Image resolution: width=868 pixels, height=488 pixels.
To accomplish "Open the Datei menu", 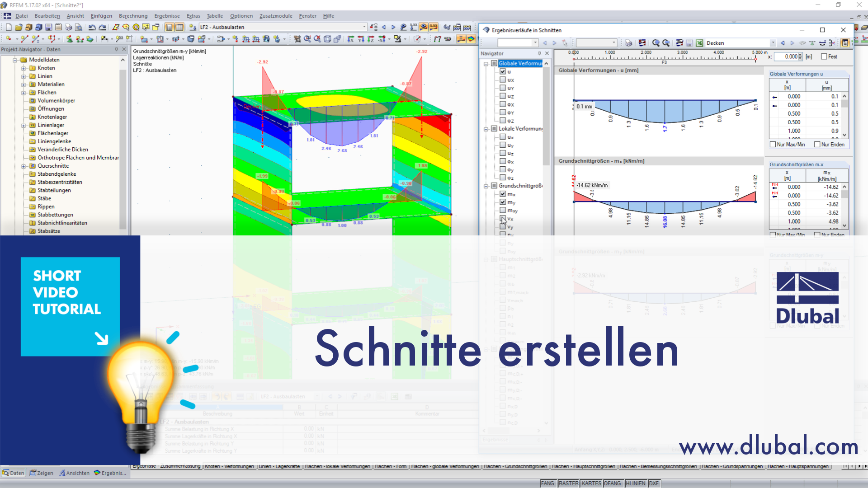I will [21, 16].
